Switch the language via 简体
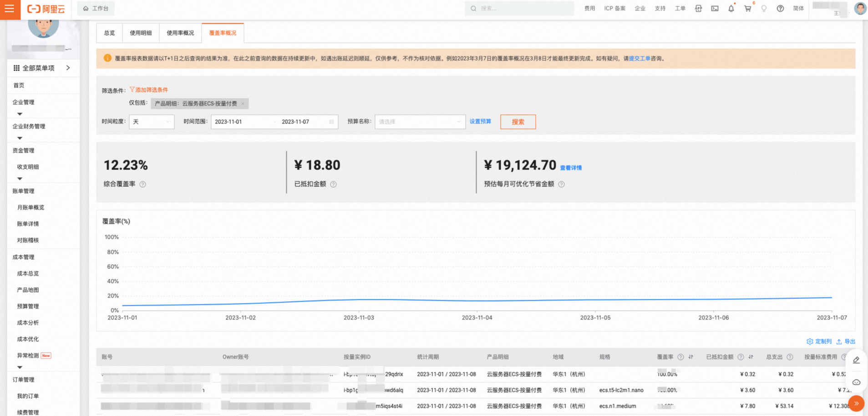 [x=798, y=9]
